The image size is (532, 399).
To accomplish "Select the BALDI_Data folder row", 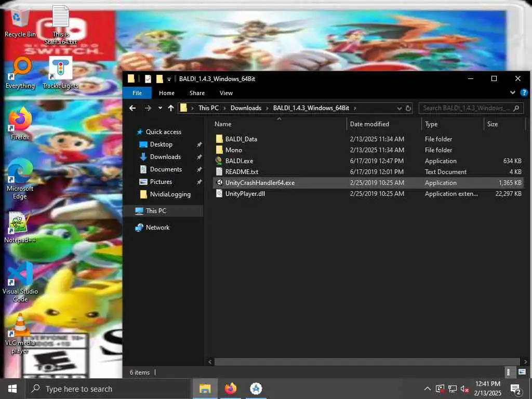I will coord(368,139).
